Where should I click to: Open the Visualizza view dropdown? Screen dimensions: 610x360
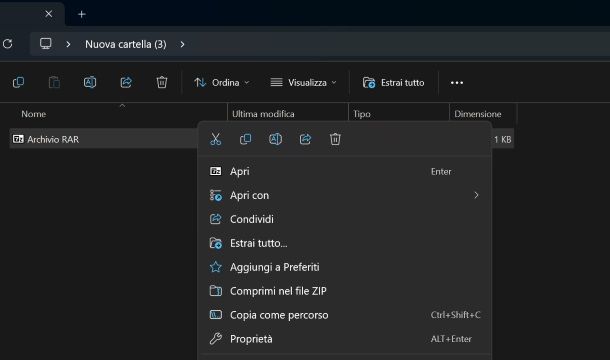303,83
